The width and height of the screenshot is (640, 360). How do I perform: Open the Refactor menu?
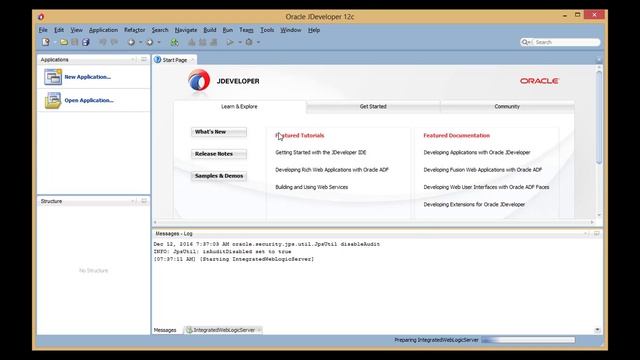point(135,30)
